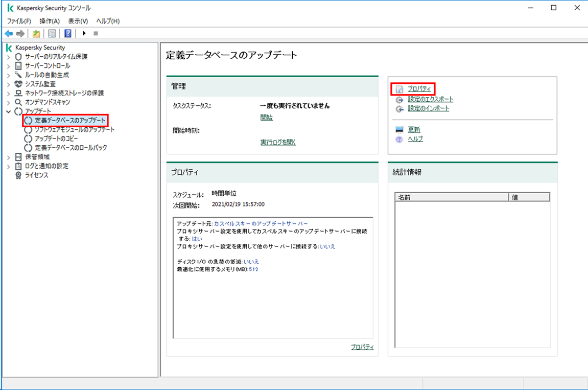588x390 pixels.
Task: Click the up-one-level folder toolbar icon
Action: [x=36, y=34]
